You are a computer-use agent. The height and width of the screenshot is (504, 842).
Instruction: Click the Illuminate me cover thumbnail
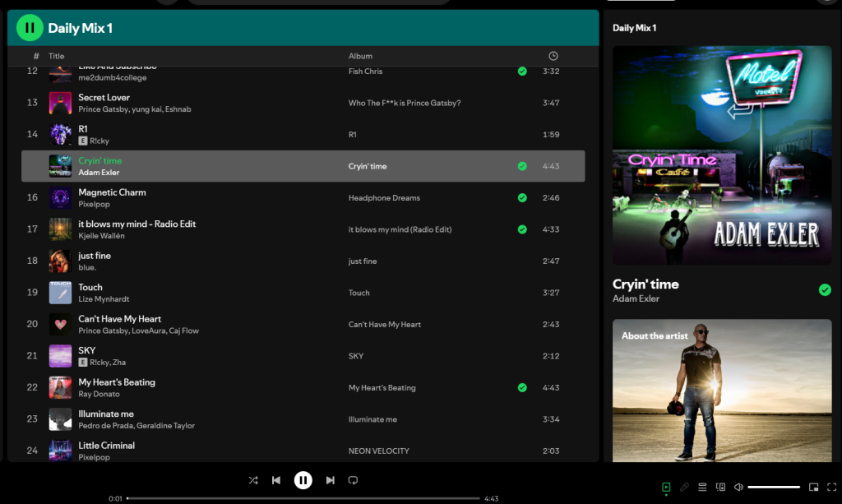pos(60,419)
